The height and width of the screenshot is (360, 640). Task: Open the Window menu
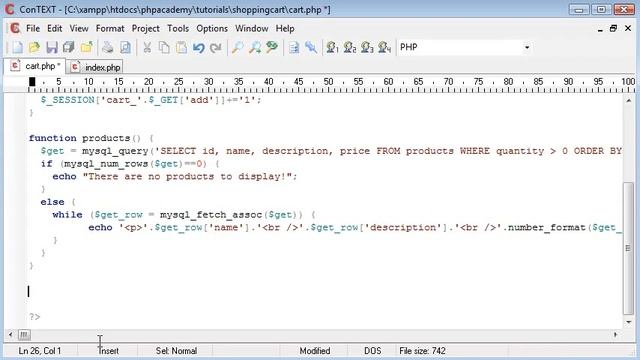[x=251, y=29]
